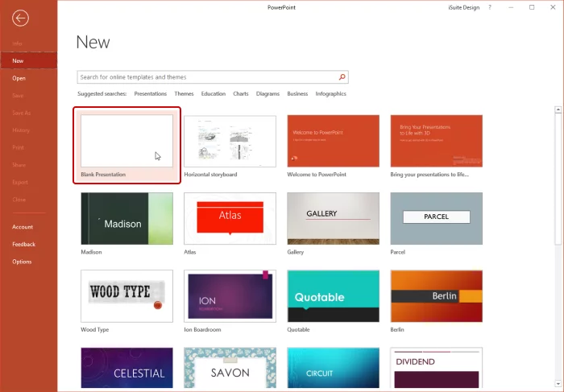Click the Charts suggested search
Viewport: 564px width, 392px height.
241,94
